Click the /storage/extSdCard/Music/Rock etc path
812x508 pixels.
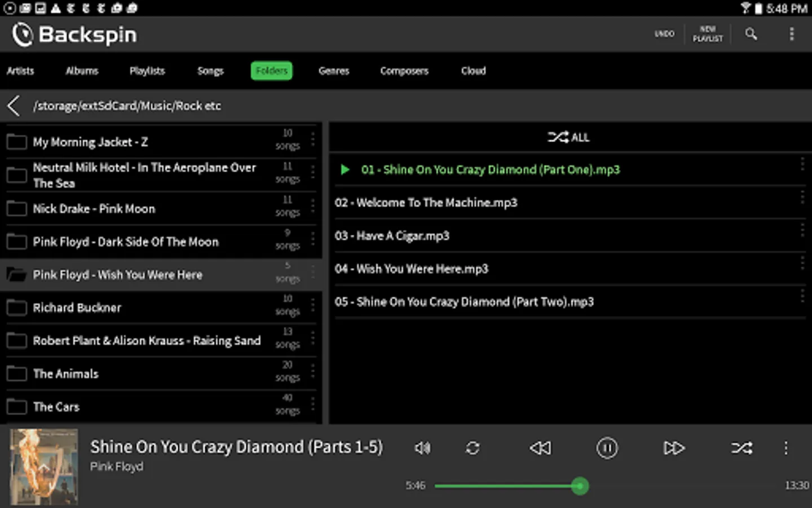(127, 106)
